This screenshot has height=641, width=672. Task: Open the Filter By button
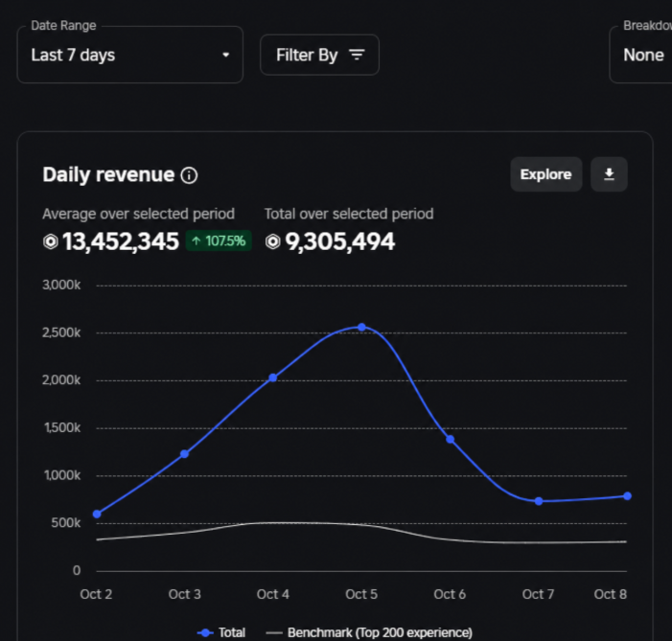pyautogui.click(x=320, y=55)
